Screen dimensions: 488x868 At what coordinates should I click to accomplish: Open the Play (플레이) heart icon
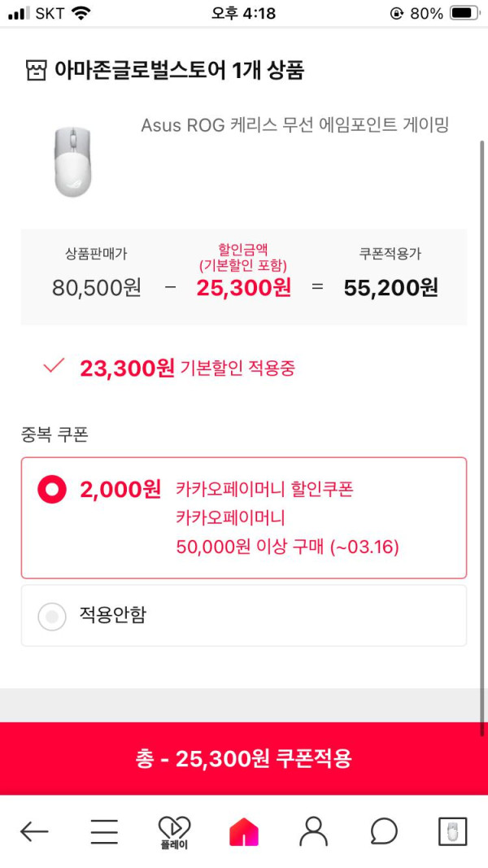174,831
